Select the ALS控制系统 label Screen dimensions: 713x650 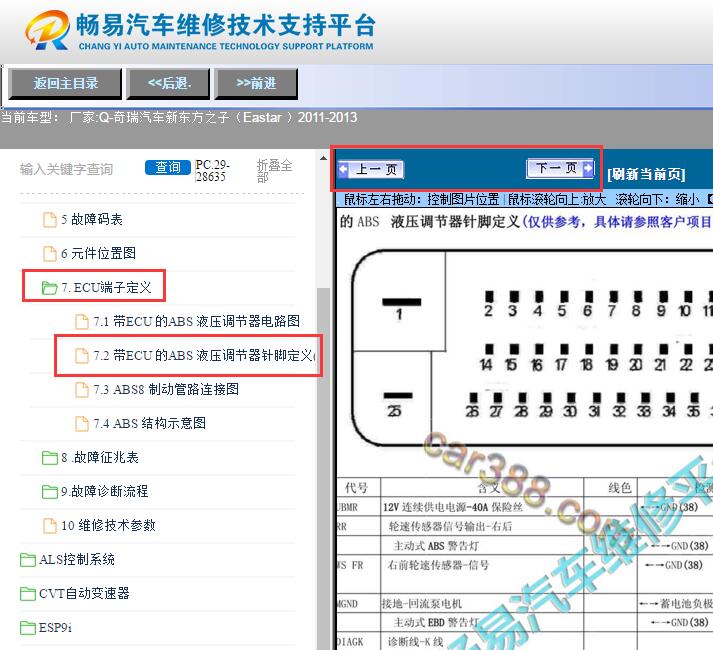(x=77, y=559)
